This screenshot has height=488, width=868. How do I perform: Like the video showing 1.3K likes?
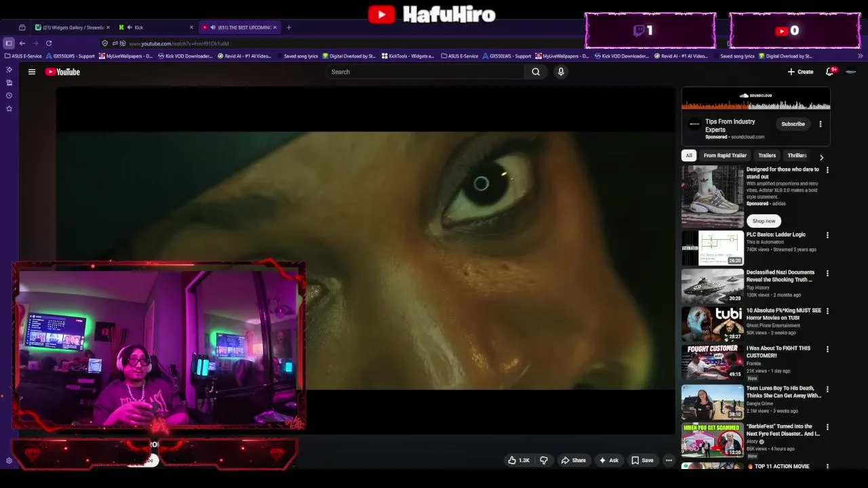point(519,460)
